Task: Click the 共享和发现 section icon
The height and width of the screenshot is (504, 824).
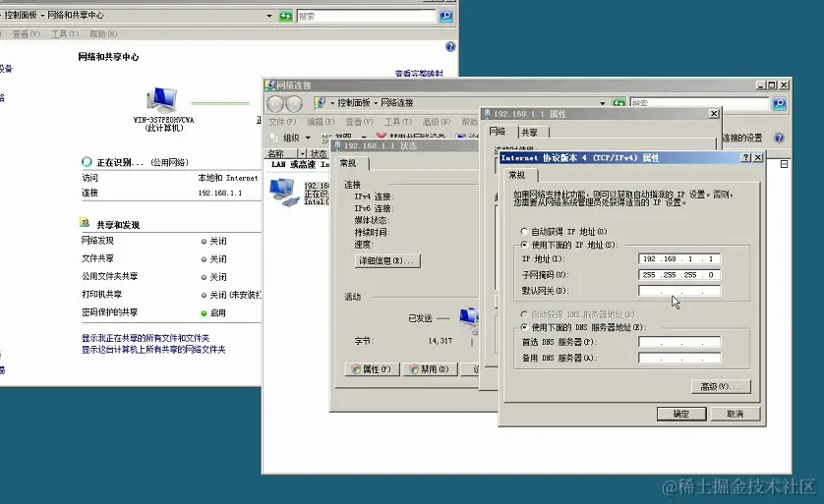Action: [x=85, y=223]
